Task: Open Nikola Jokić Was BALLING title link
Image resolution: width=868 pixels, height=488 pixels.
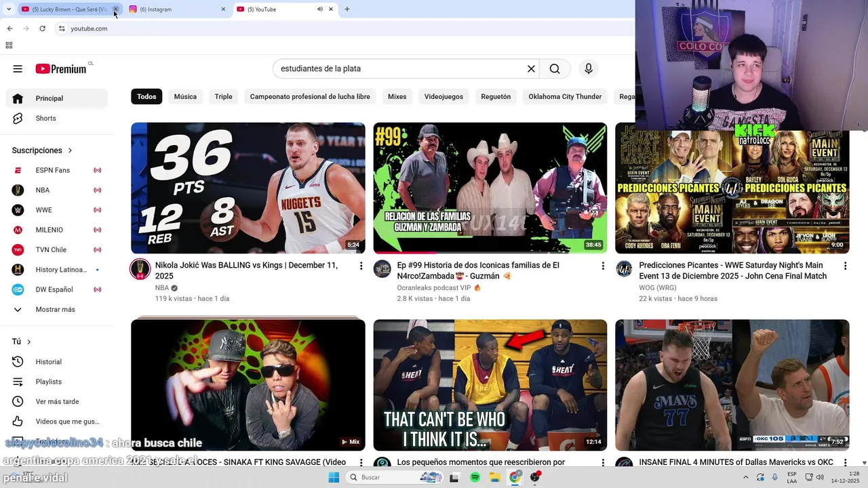Action: pos(247,270)
